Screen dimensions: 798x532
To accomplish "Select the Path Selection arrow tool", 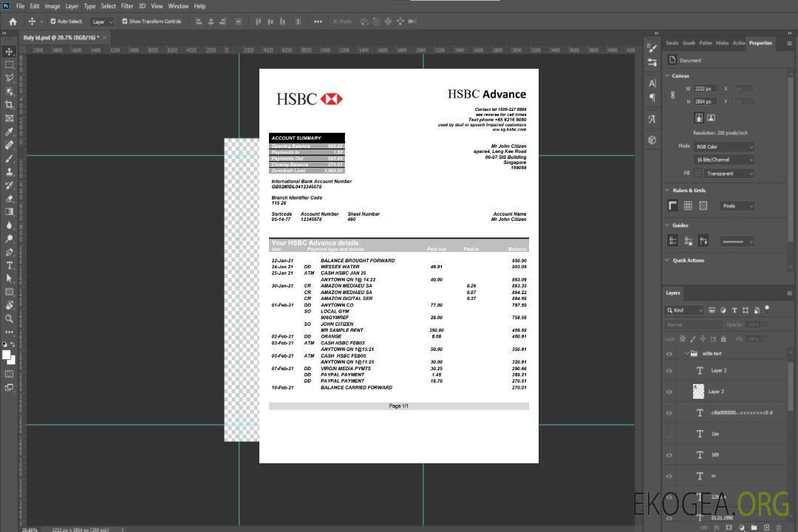I will (9, 279).
